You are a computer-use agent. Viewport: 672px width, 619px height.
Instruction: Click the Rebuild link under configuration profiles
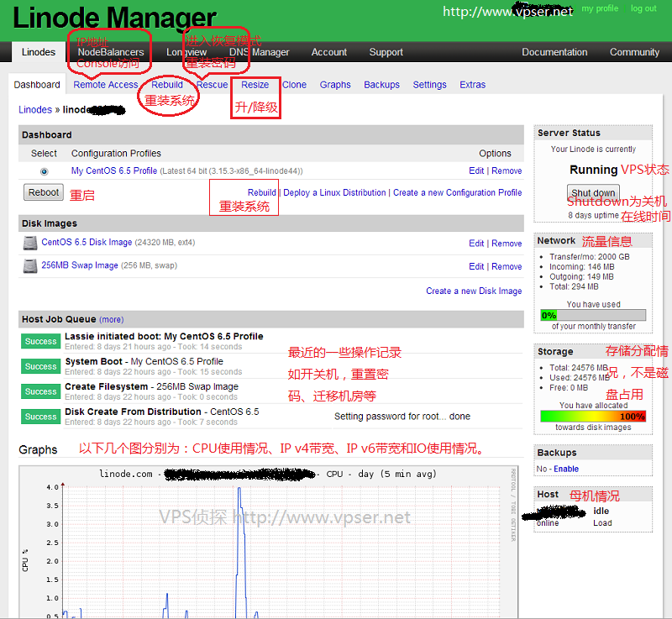[x=262, y=193]
